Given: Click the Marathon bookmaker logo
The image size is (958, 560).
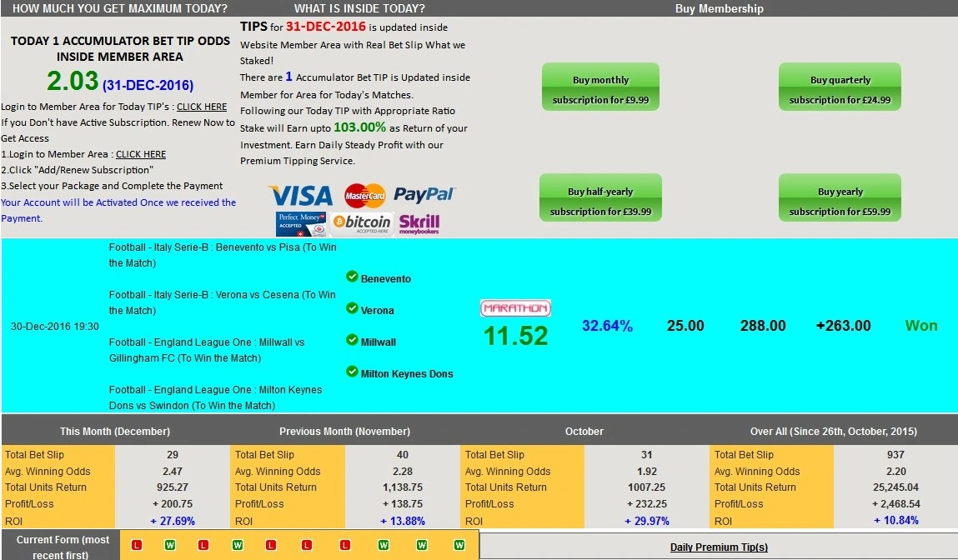Looking at the screenshot, I should point(515,308).
